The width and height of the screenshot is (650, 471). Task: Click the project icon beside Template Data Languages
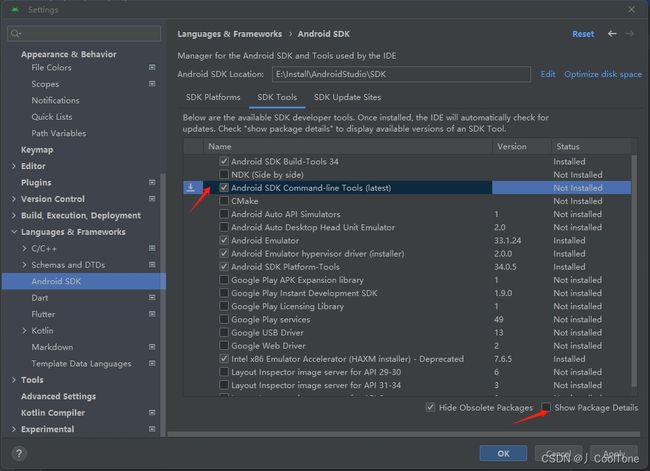[152, 363]
